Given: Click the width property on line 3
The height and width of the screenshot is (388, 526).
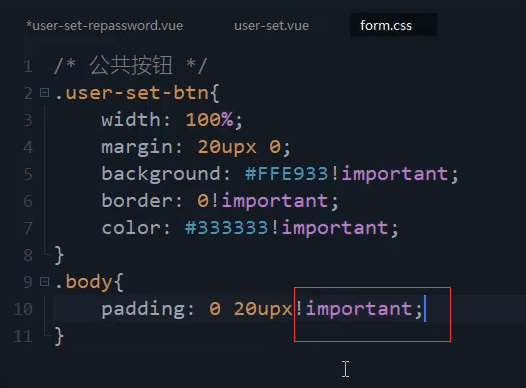Looking at the screenshot, I should 131,120.
